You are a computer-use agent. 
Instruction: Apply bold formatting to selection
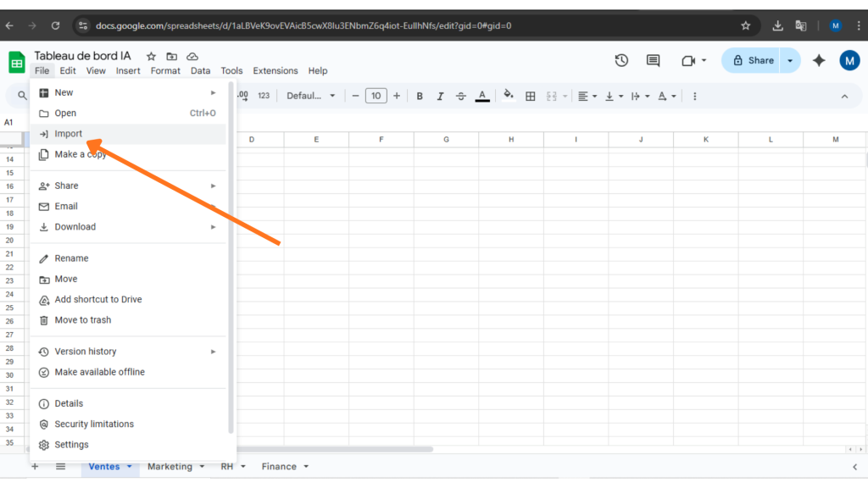click(x=420, y=96)
